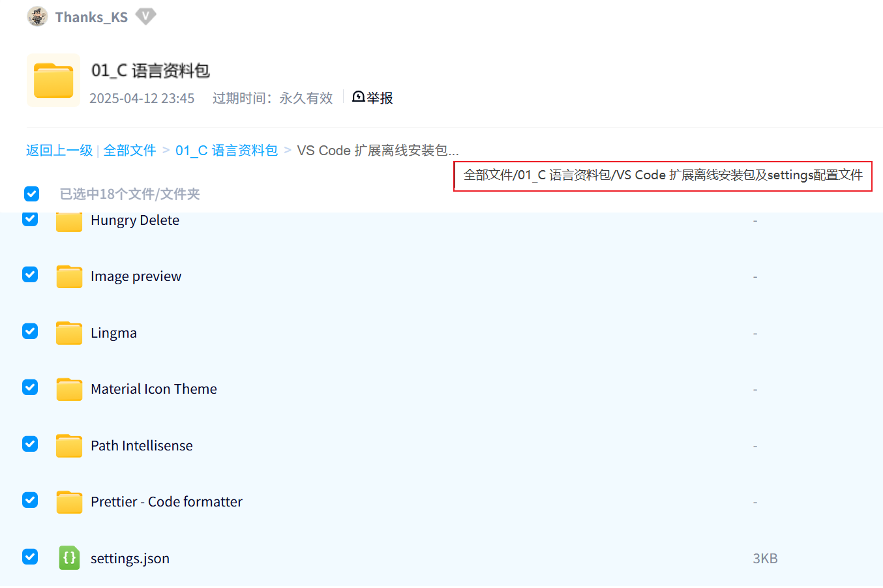Open the Hungry Delete folder icon
This screenshot has height=588, width=883.
coord(69,220)
